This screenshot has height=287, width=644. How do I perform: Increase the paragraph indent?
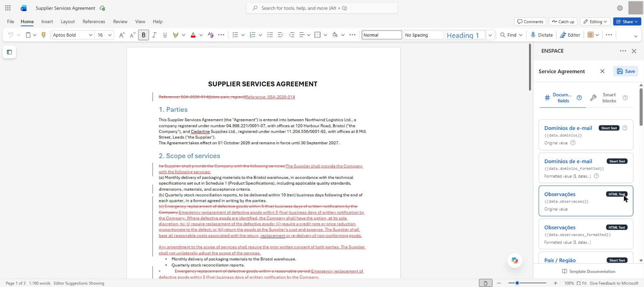pyautogui.click(x=292, y=35)
